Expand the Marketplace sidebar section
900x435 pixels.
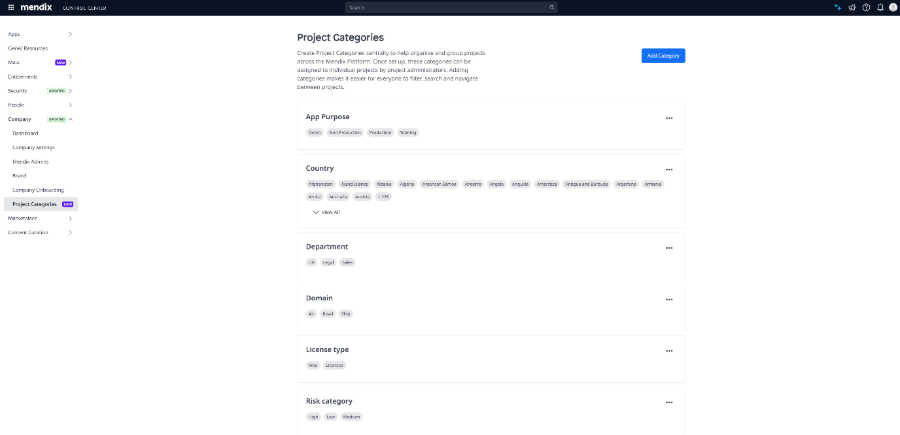pyautogui.click(x=70, y=218)
